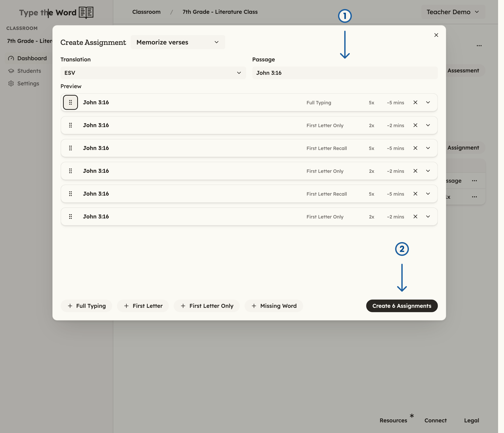Expand the Full Typing row details

tap(428, 102)
